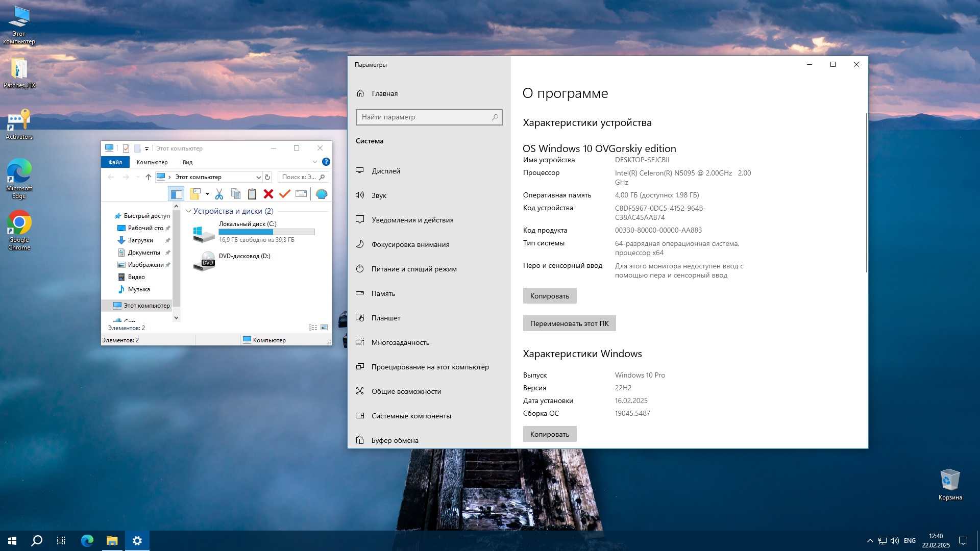Click the Settings window vertical scrollbar

[866, 193]
